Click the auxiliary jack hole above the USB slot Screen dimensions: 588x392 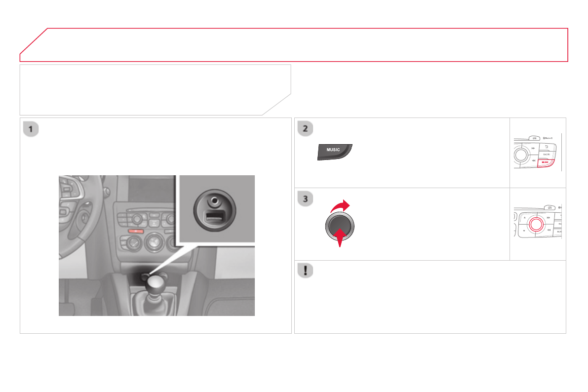(214, 201)
